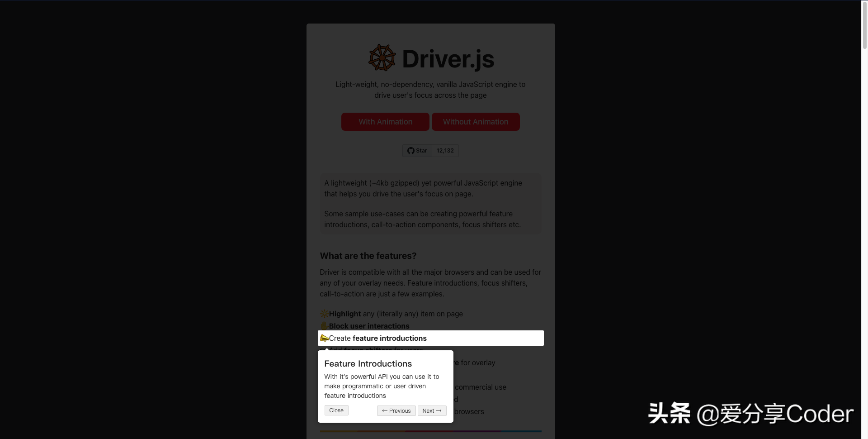Click the sun emoji beside Highlight
Image resolution: width=868 pixels, height=439 pixels.
coord(324,314)
